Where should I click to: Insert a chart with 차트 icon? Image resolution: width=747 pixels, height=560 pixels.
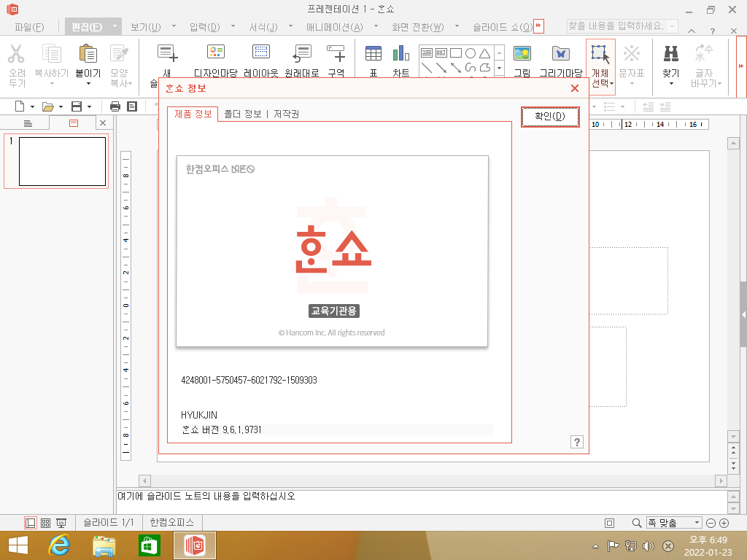point(401,53)
